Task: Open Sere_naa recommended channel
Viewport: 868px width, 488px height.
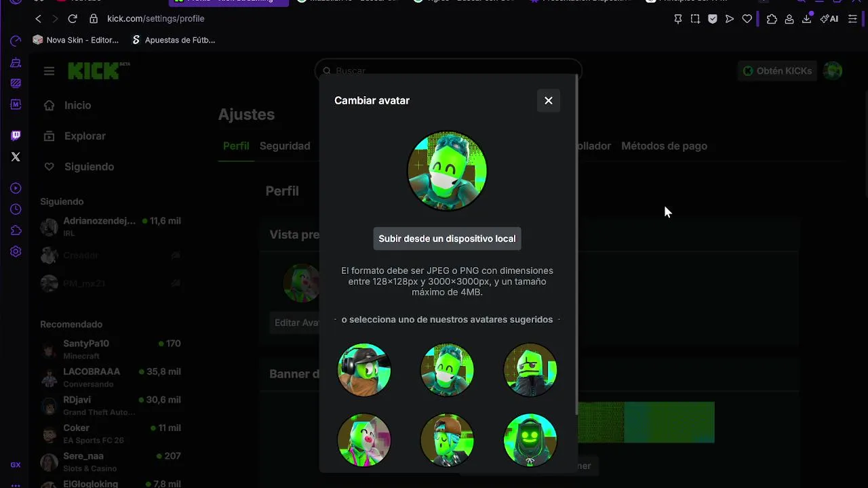Action: pyautogui.click(x=111, y=462)
